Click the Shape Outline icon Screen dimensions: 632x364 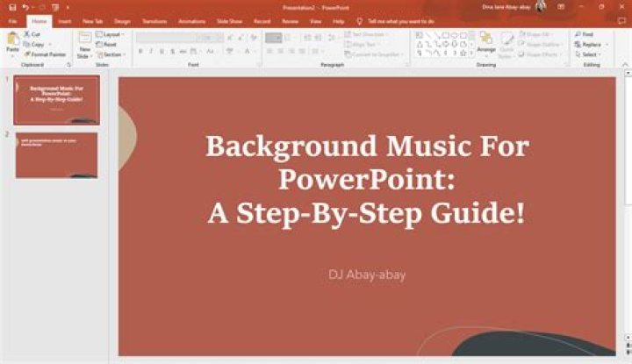pos(522,44)
